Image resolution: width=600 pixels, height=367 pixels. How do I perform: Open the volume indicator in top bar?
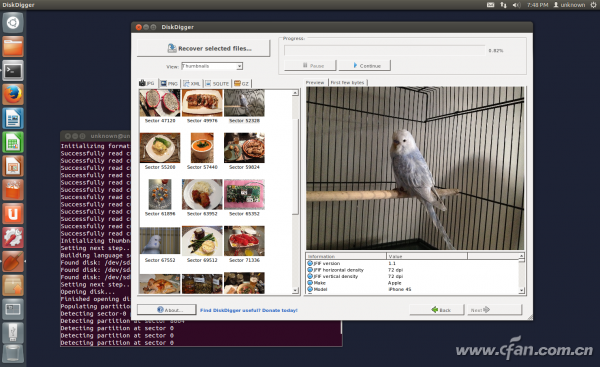516,5
